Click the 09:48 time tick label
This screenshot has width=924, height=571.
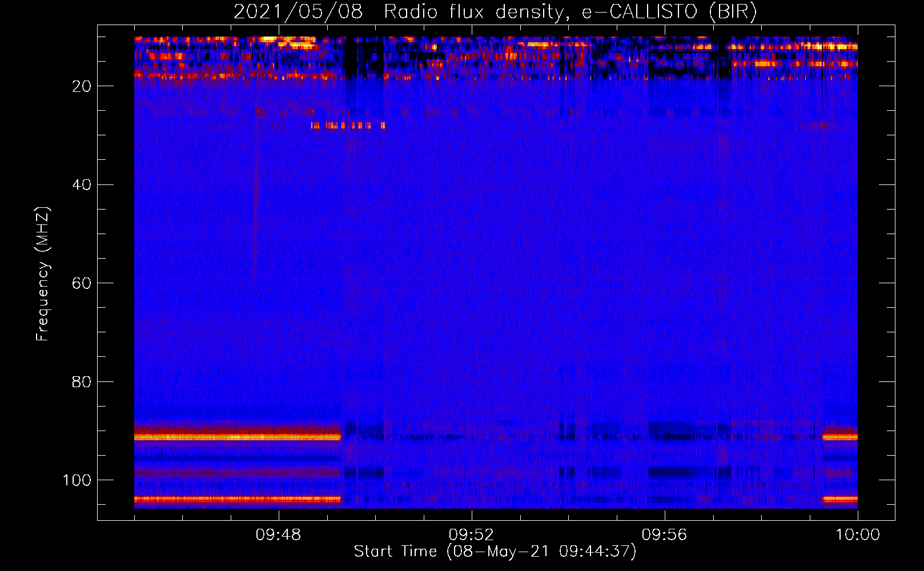[278, 535]
